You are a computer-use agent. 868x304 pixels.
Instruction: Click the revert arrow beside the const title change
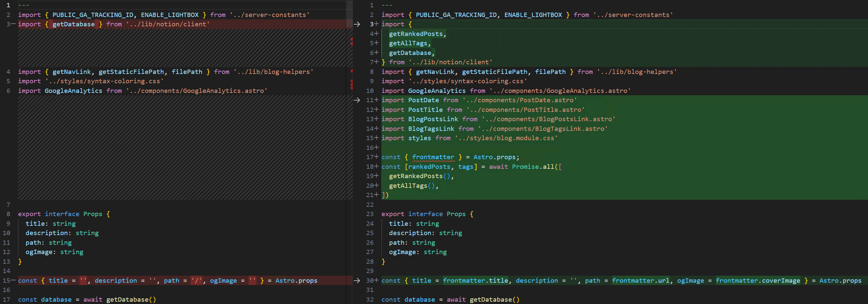click(357, 280)
